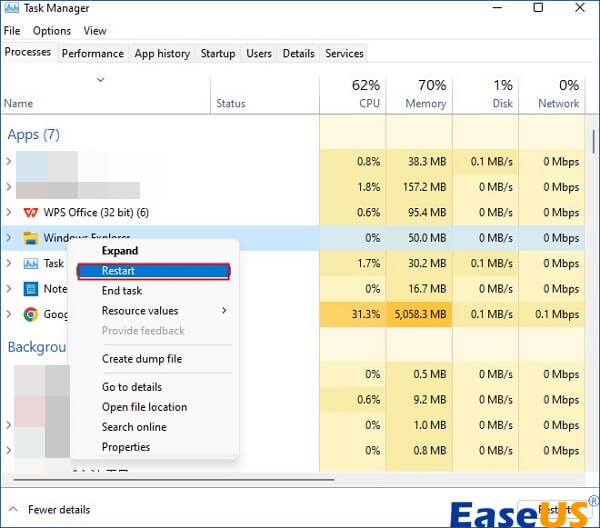Click the WPS Office (32 bit) (6) name

point(96,212)
